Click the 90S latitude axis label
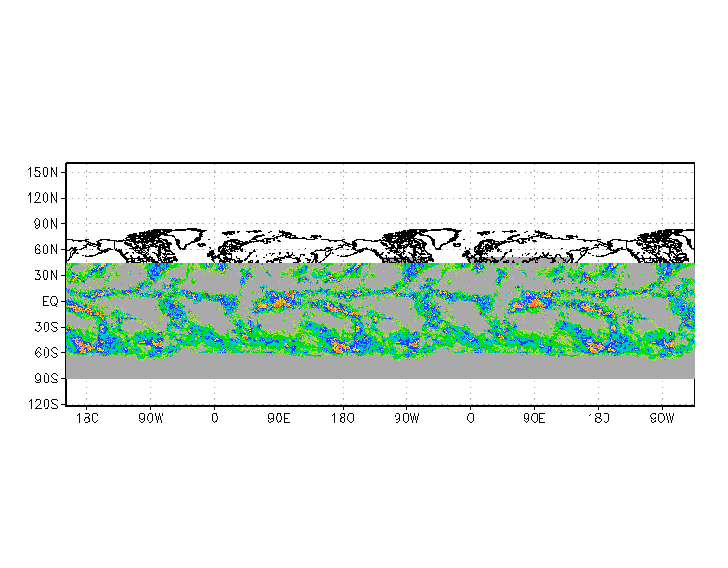This screenshot has height=568, width=728. click(45, 379)
